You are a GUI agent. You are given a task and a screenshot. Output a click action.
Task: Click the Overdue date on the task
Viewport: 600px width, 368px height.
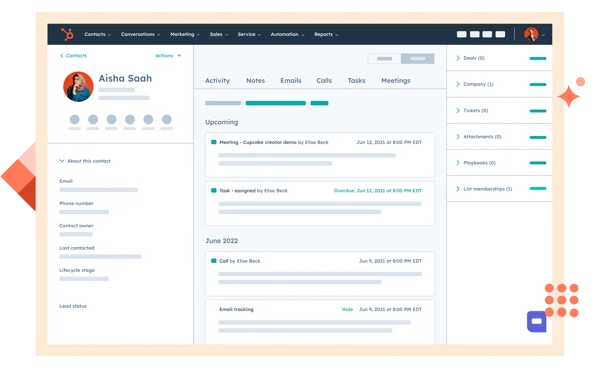378,191
